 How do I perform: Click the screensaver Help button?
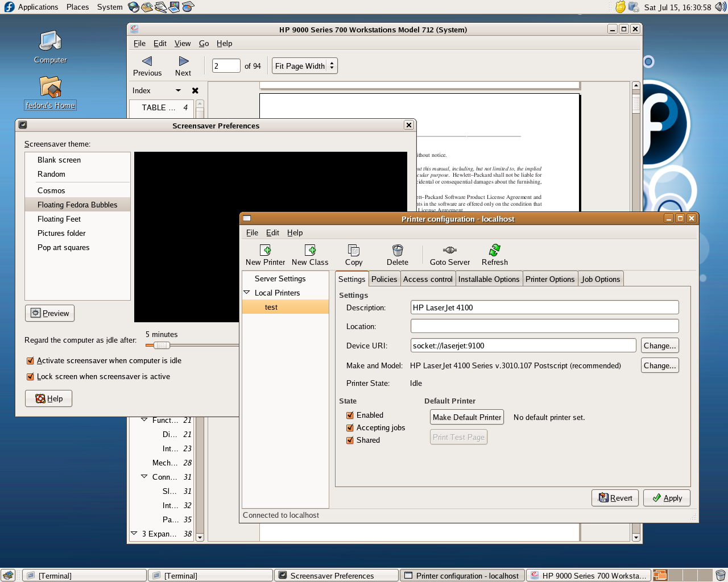[x=48, y=398]
